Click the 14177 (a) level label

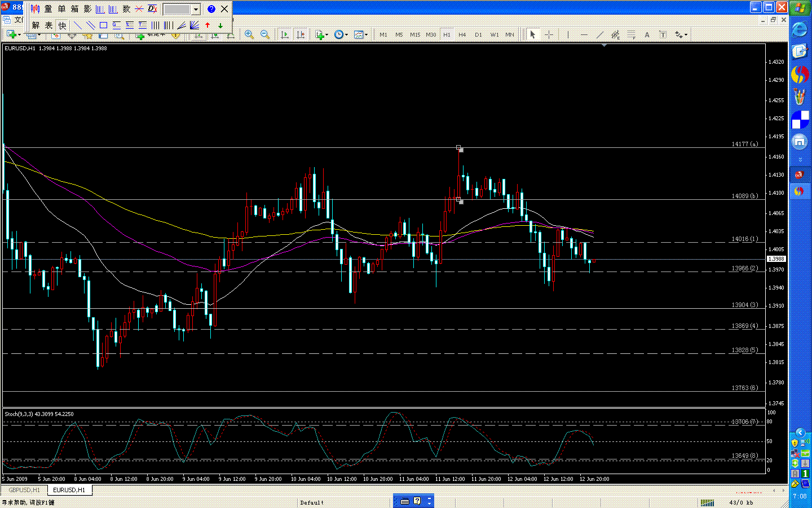[x=745, y=144]
